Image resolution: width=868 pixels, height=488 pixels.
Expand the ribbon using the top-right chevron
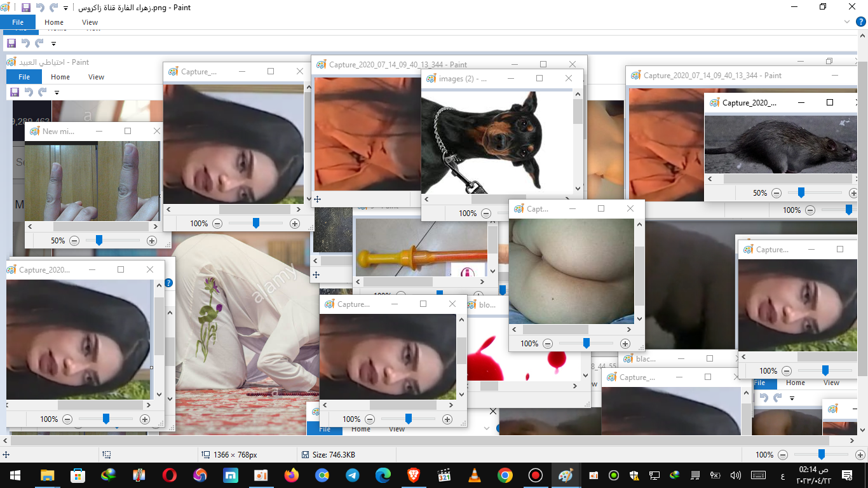(846, 22)
